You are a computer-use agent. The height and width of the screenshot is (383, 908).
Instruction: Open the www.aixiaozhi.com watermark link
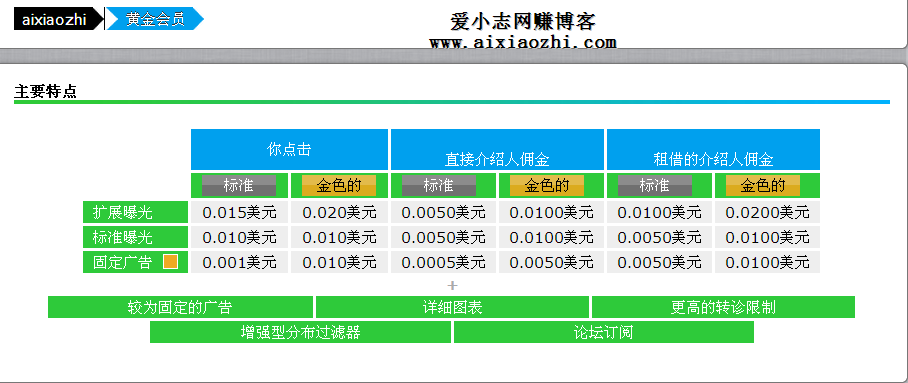(523, 42)
